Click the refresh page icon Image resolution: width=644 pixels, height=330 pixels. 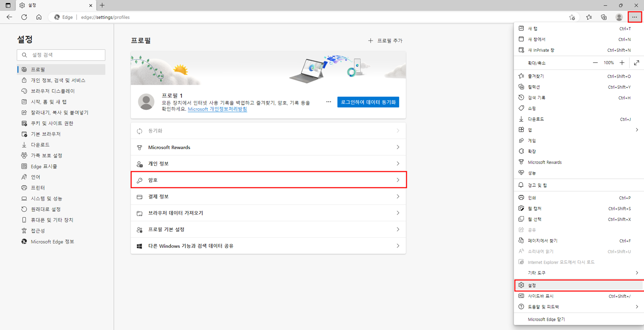coord(24,17)
